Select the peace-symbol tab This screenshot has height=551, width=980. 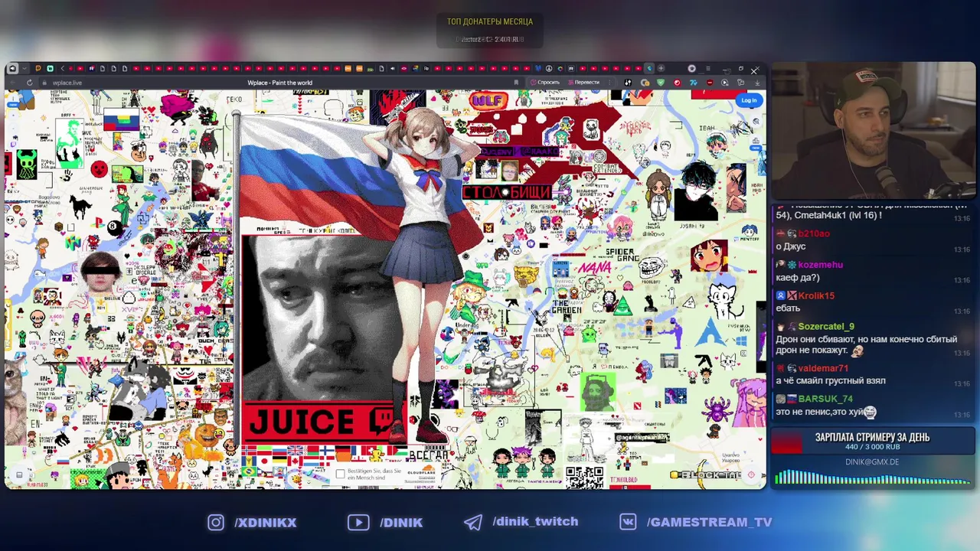pyautogui.click(x=548, y=68)
